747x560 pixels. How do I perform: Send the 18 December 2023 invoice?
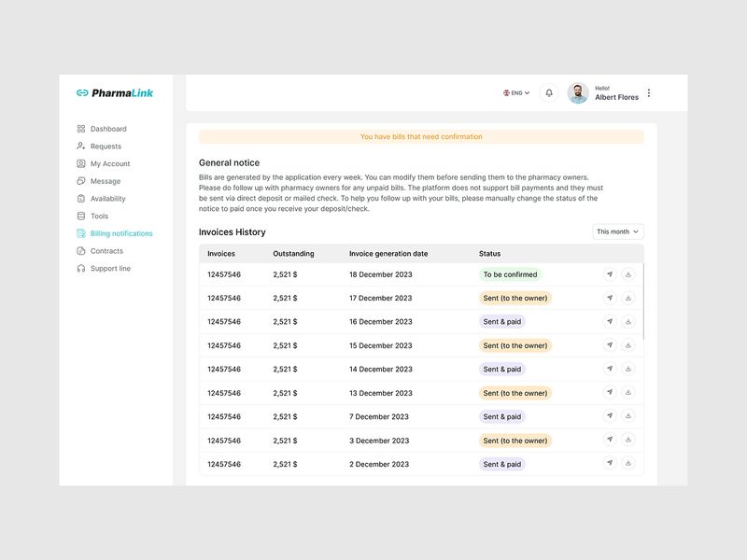point(610,274)
